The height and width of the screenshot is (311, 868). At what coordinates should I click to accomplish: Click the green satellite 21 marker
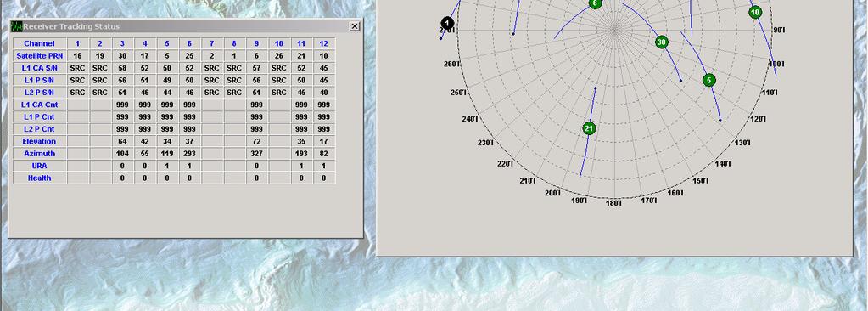[589, 128]
